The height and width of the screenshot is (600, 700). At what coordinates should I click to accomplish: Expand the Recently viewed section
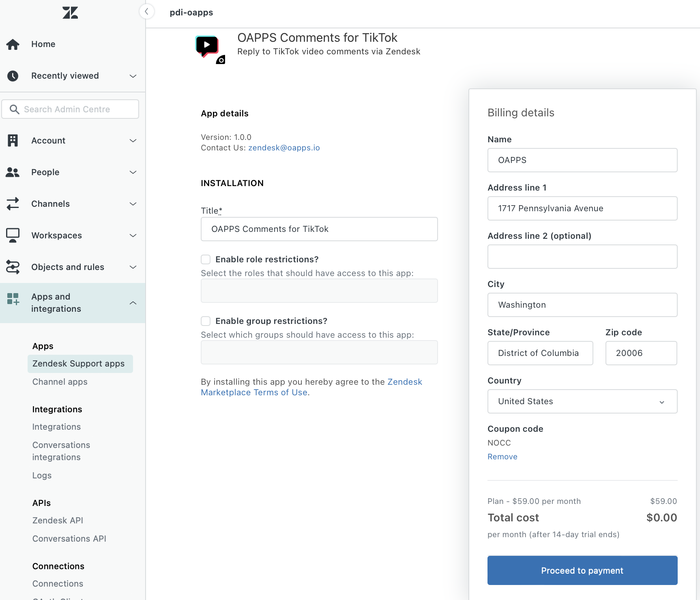(x=133, y=76)
